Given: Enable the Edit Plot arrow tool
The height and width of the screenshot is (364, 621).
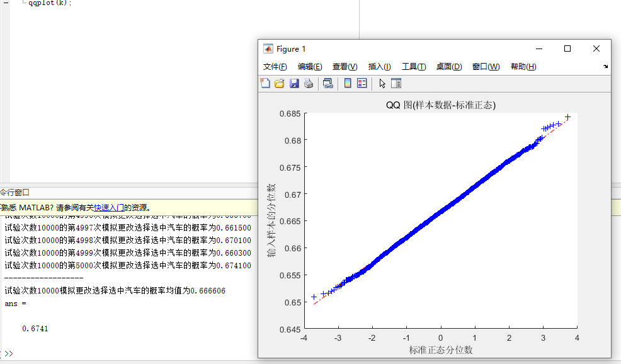Looking at the screenshot, I should point(382,83).
